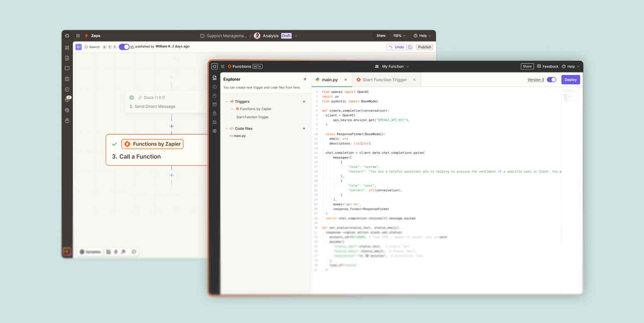Click the version history icon beside Undo
Screen dimensions: 644x323
pyautogui.click(x=410, y=47)
